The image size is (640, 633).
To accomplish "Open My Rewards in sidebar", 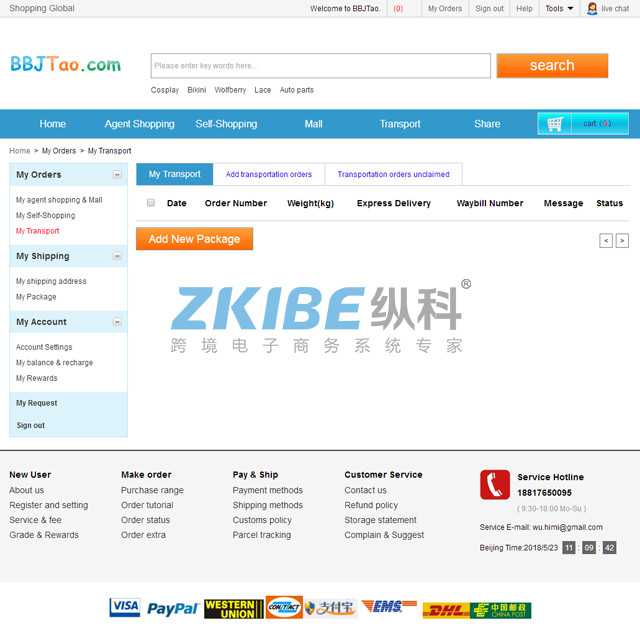I will pyautogui.click(x=37, y=378).
